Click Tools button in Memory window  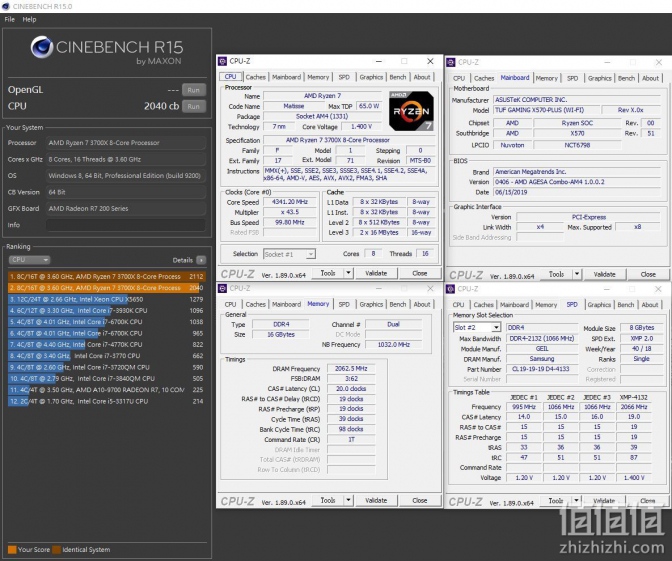click(328, 500)
